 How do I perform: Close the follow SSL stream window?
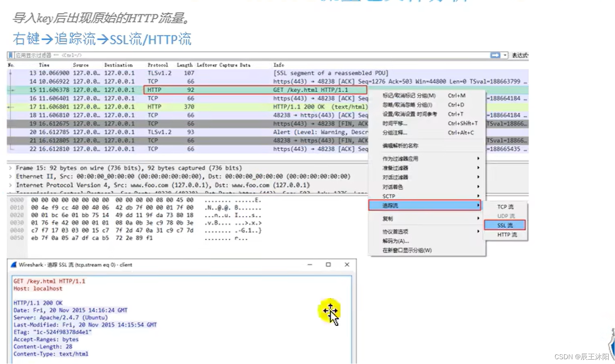click(347, 265)
